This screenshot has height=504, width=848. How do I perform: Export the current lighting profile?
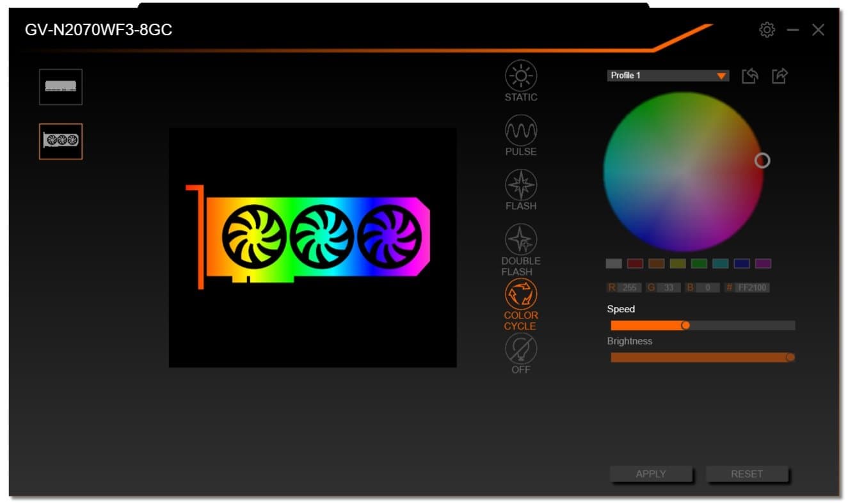tap(780, 76)
